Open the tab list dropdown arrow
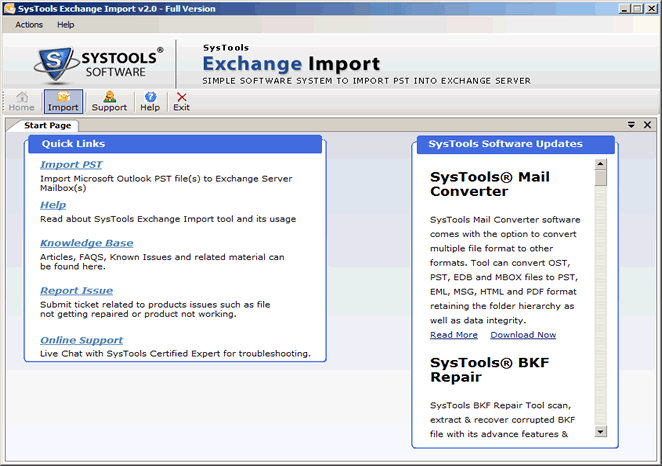 [x=631, y=125]
